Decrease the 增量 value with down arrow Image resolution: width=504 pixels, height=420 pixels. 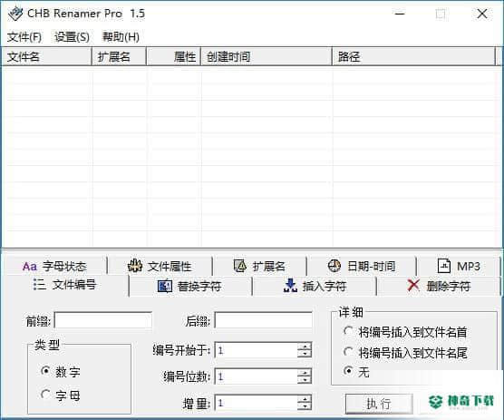tap(305, 406)
